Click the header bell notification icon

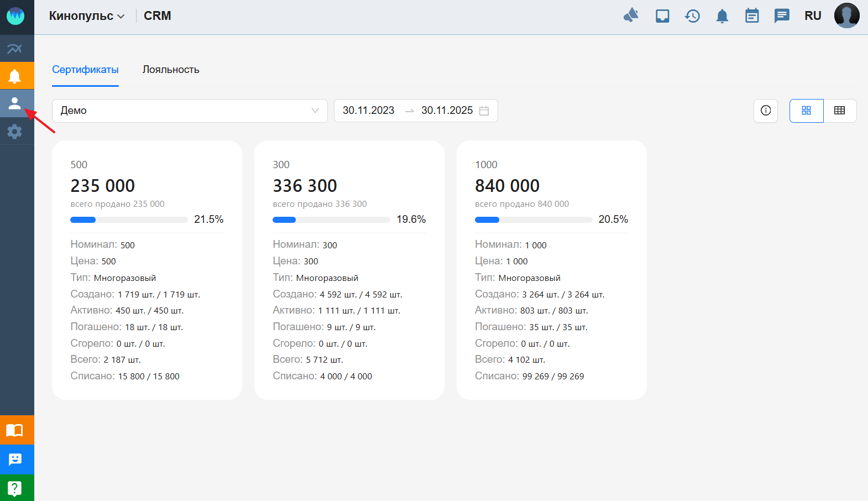click(722, 16)
